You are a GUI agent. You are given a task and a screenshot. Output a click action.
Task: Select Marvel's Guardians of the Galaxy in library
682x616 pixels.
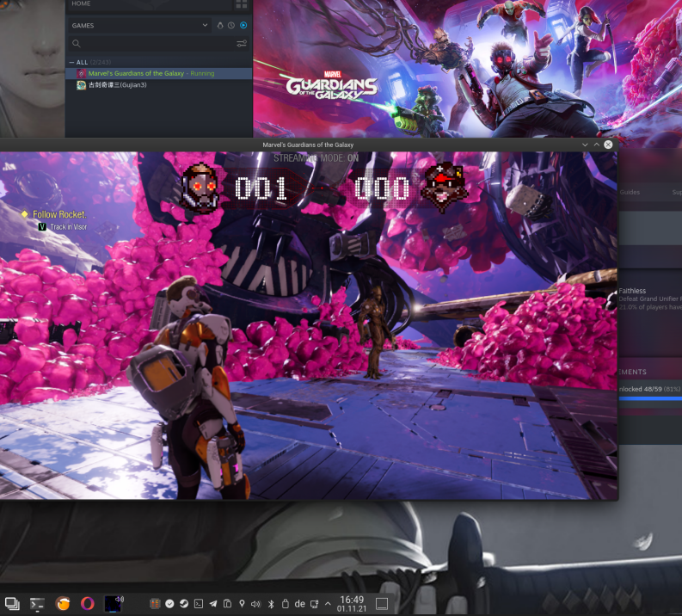click(159, 73)
